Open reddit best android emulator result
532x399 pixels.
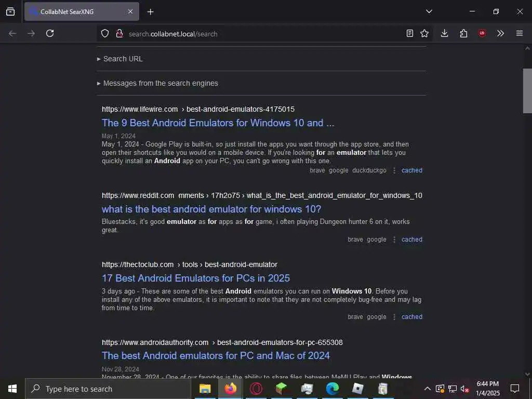(x=211, y=209)
